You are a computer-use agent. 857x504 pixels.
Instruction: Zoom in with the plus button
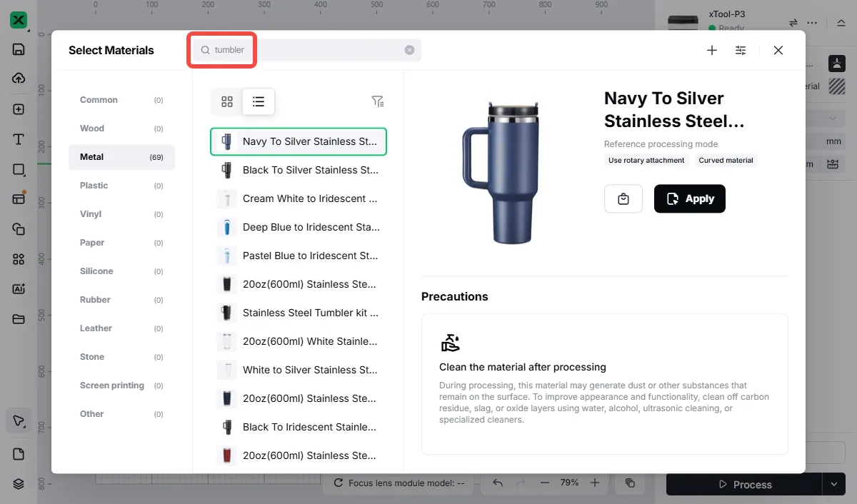coord(595,483)
